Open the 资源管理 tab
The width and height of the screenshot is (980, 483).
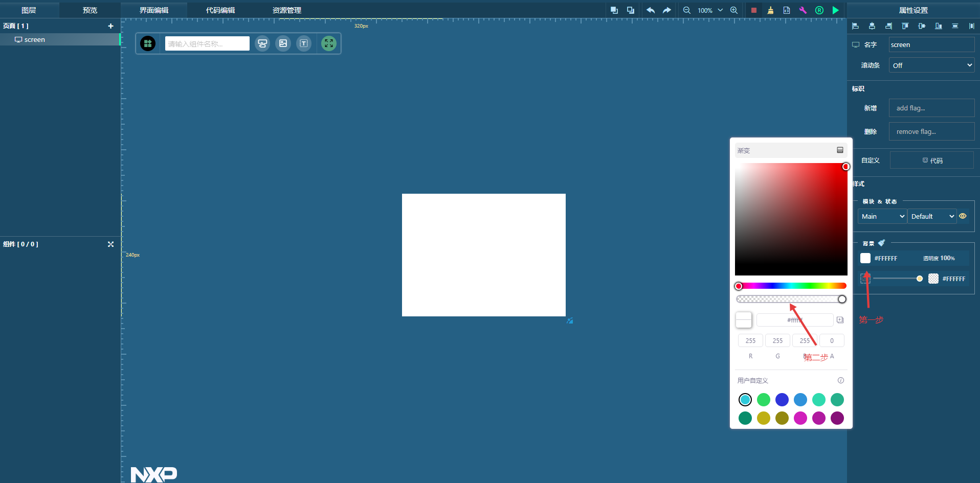tap(286, 10)
